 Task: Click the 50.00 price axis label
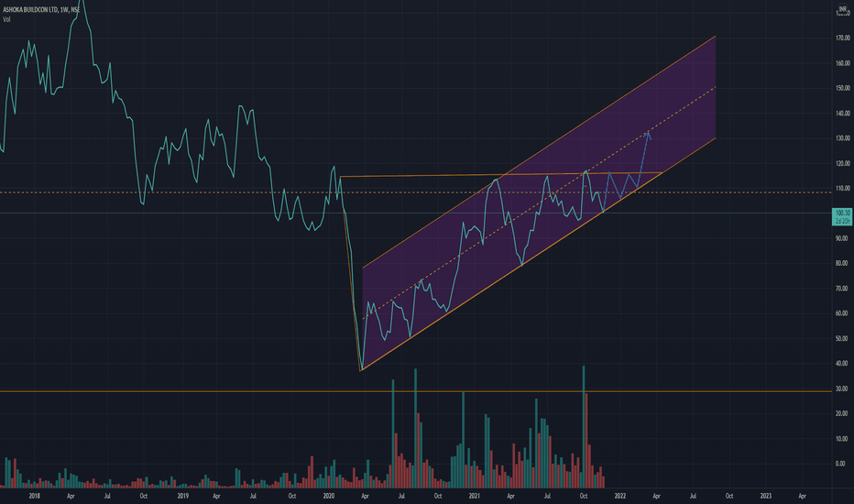coord(843,338)
